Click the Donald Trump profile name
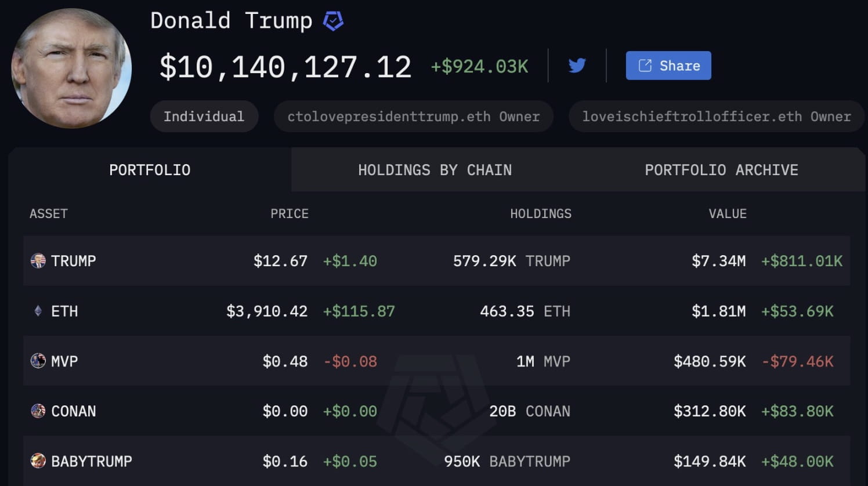Screen dimensions: 868x486 [231, 20]
